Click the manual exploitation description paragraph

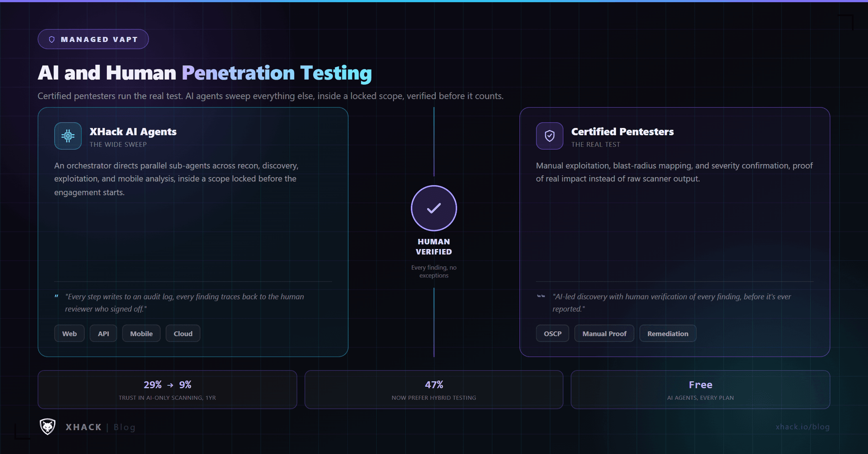coord(674,172)
